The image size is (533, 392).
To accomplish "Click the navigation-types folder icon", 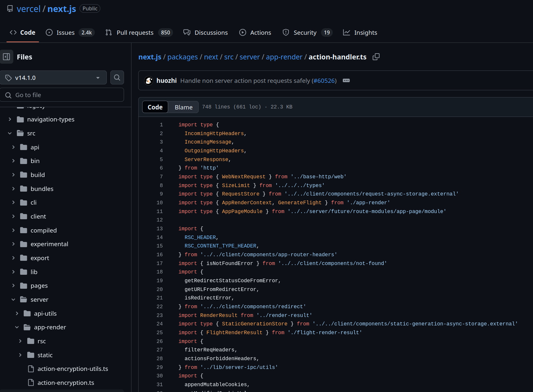I will click(x=20, y=119).
